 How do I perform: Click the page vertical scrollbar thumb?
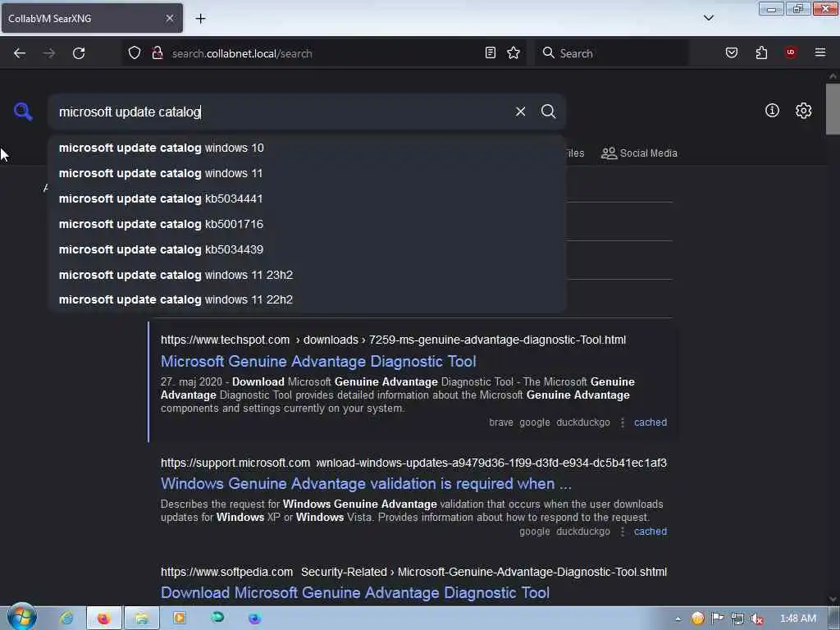coord(833,109)
